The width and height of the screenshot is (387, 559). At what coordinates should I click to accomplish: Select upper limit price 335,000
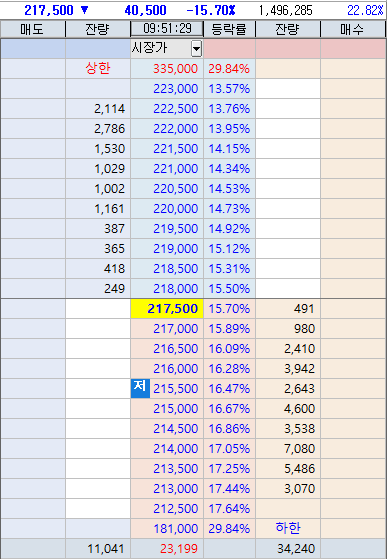pos(175,68)
